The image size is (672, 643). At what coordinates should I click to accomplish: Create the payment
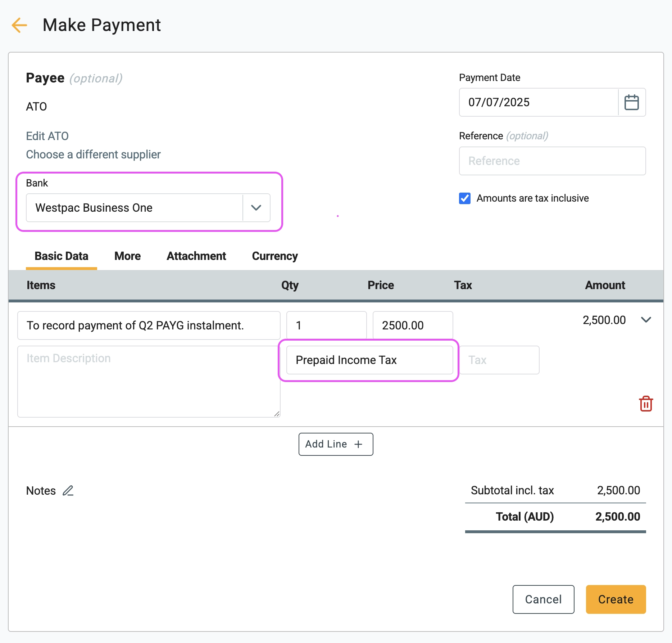pyautogui.click(x=616, y=599)
